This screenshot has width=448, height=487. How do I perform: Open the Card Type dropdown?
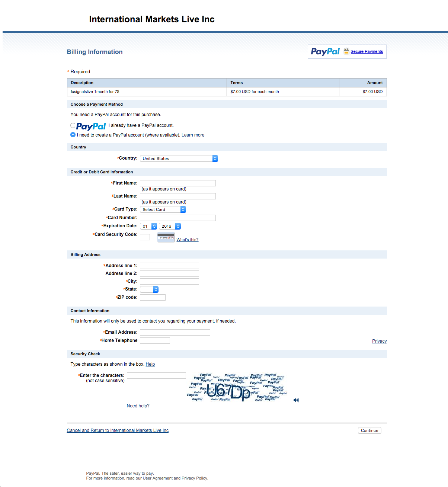[x=163, y=209]
